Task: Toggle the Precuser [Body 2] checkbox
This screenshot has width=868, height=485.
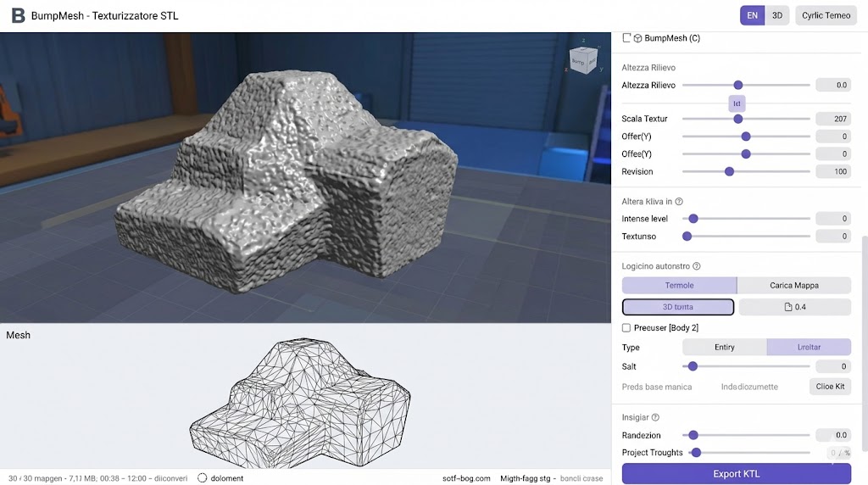Action: pos(626,328)
